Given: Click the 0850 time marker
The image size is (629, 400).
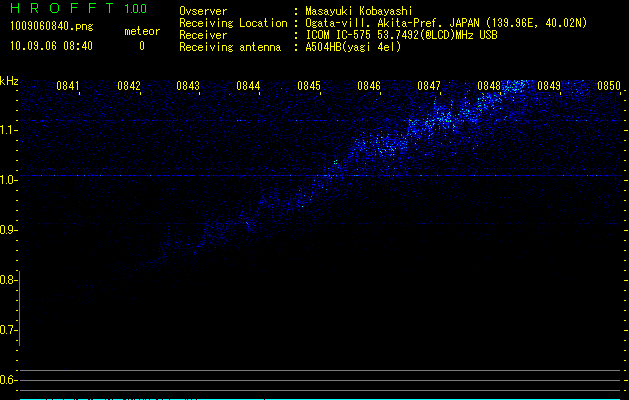Looking at the screenshot, I should click(x=609, y=86).
